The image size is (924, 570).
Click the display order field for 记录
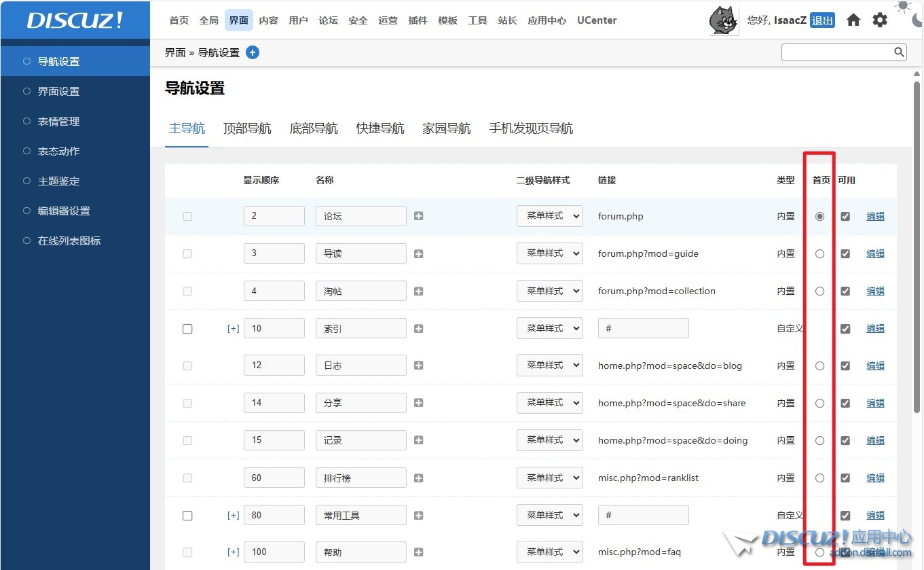(274, 440)
